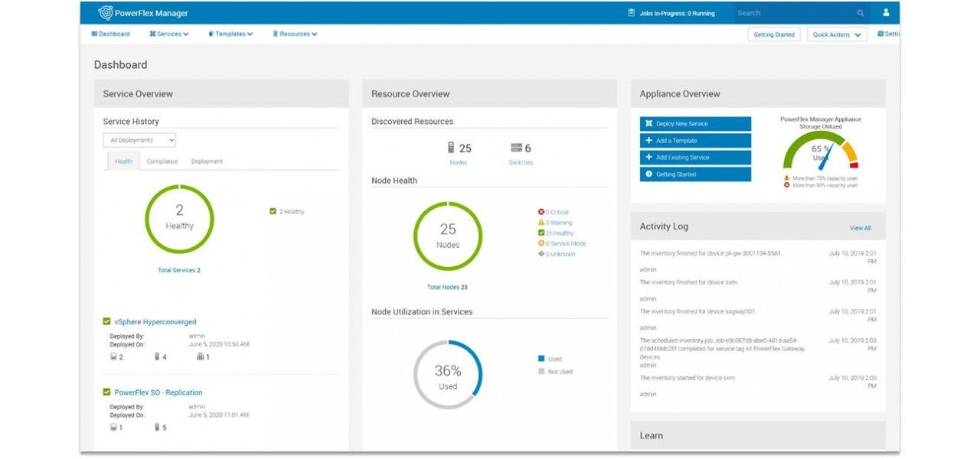Click the Jobs In-Progress: 0 Running text
This screenshot has width=980, height=459.
click(x=677, y=13)
